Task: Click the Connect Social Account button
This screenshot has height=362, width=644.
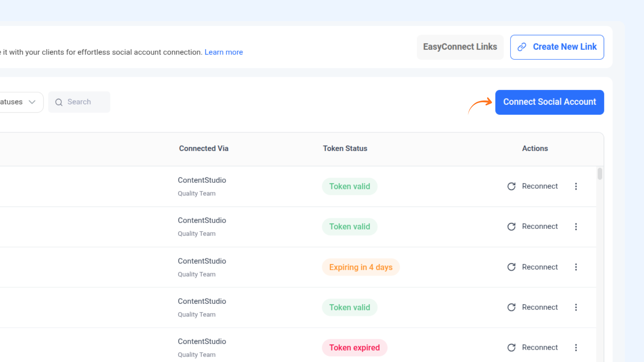Action: coord(549,102)
